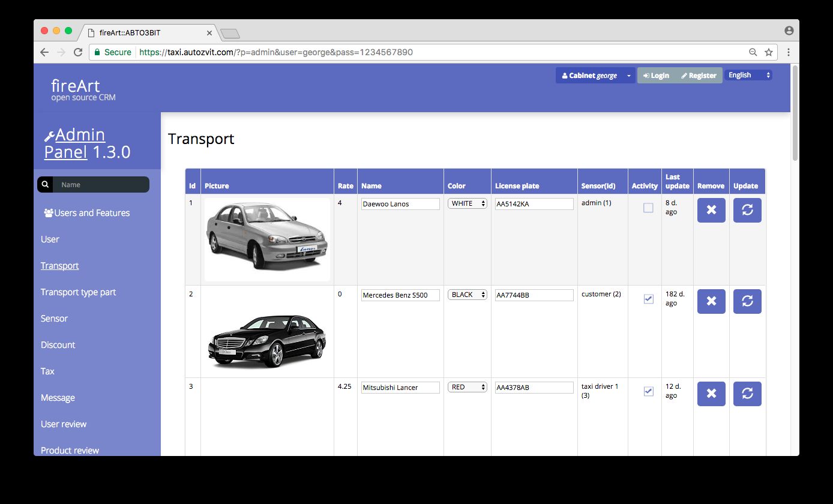Screen dimensions: 833x504
Task: Click the AA5142KA license plate field
Action: click(x=534, y=204)
